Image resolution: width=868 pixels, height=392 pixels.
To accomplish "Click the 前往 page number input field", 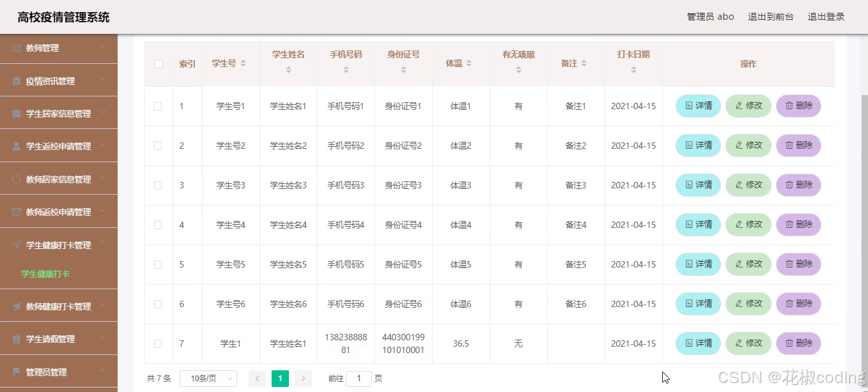I will click(359, 379).
